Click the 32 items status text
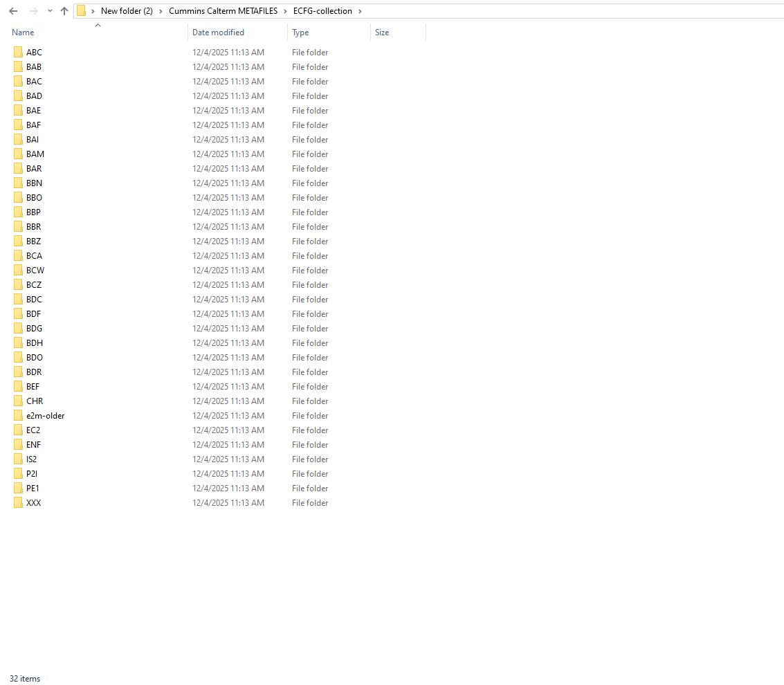 (x=25, y=679)
